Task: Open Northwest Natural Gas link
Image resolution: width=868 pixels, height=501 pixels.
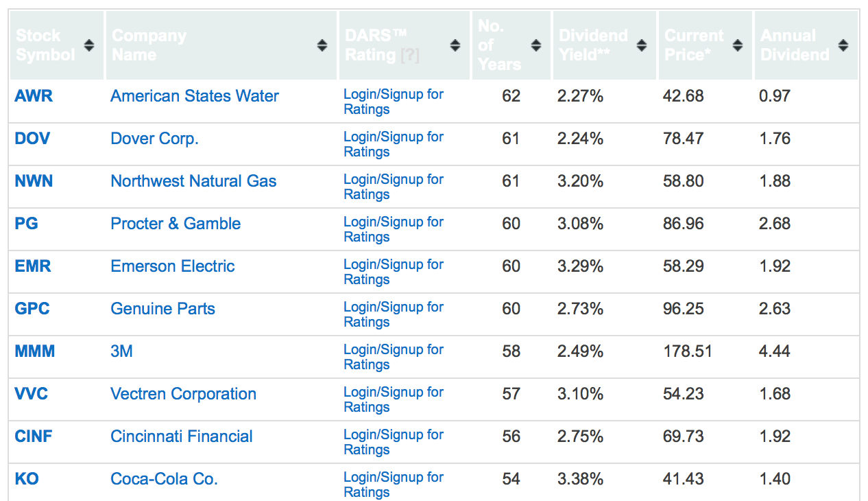Action: [193, 181]
